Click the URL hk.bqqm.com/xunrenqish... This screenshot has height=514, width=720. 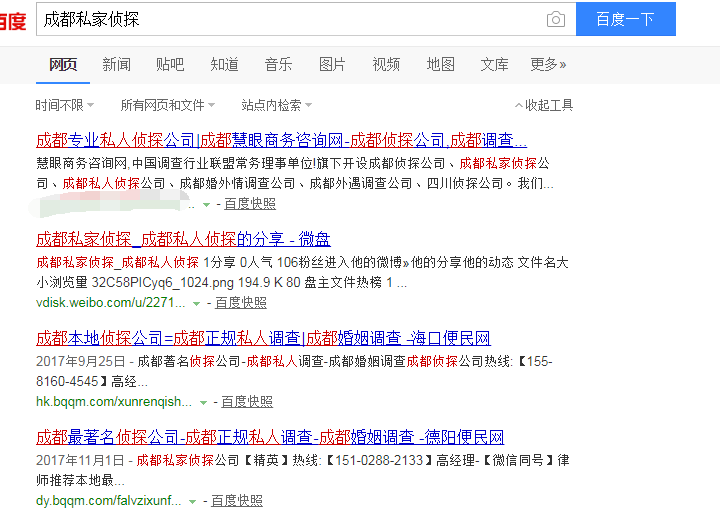114,402
